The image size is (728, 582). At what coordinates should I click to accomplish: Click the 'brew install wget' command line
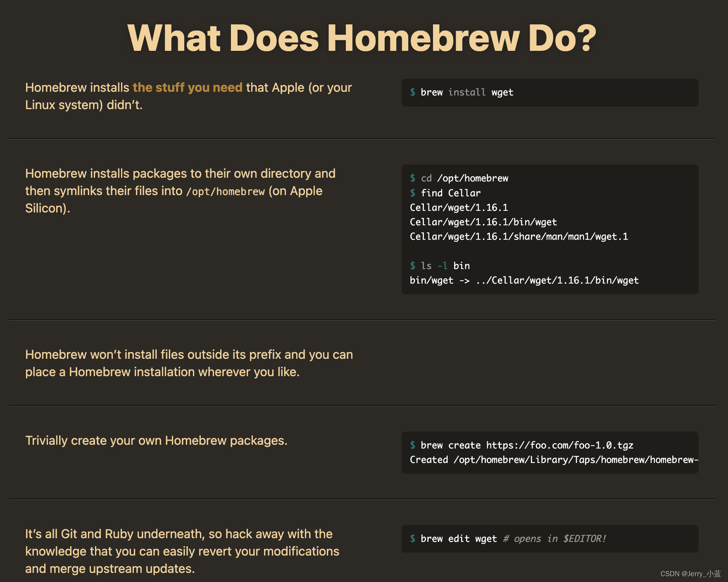coord(462,92)
